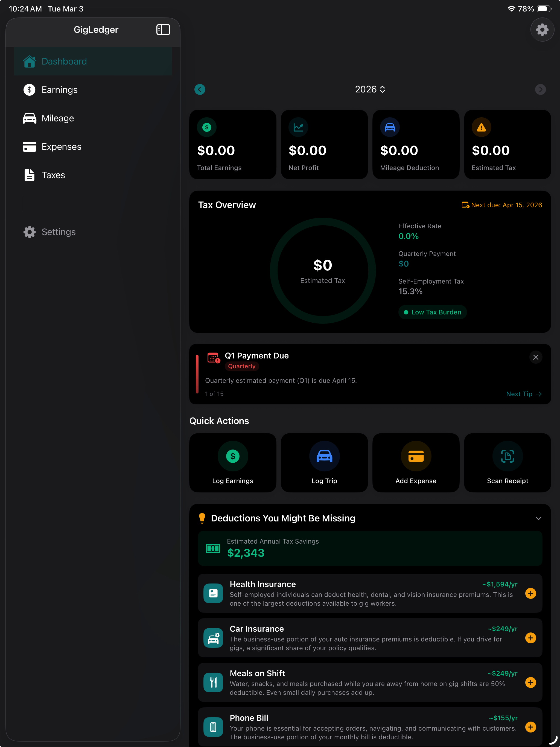Click the Phone Bill phone icon
The height and width of the screenshot is (747, 560).
pyautogui.click(x=213, y=727)
